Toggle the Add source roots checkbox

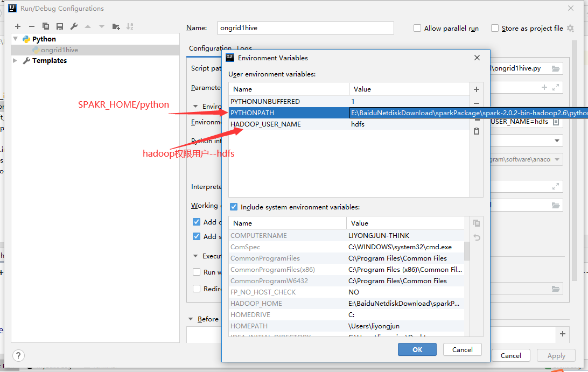tap(197, 236)
